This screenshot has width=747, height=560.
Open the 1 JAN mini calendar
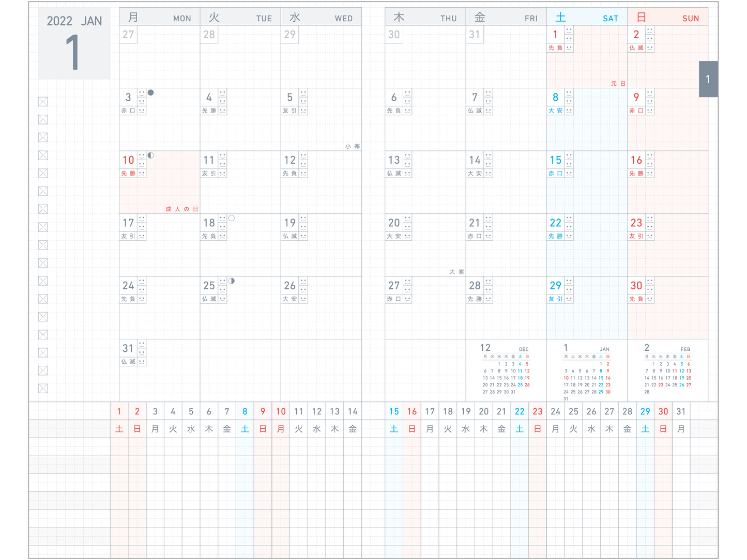[587, 371]
